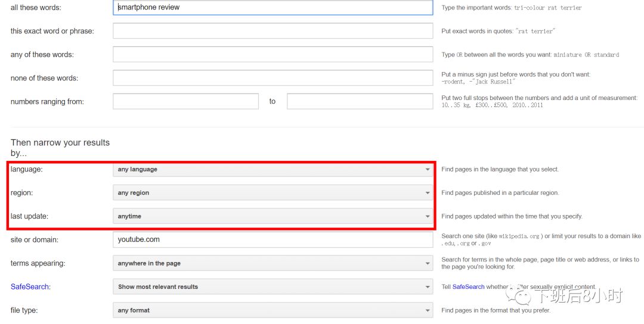Click the arrow on the region dropdown
The width and height of the screenshot is (644, 324).
[x=427, y=193]
